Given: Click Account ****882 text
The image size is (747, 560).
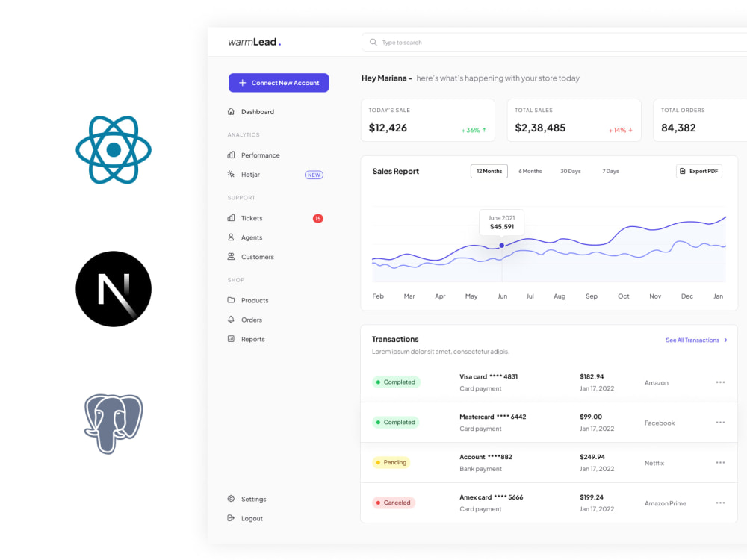Looking at the screenshot, I should pos(486,457).
